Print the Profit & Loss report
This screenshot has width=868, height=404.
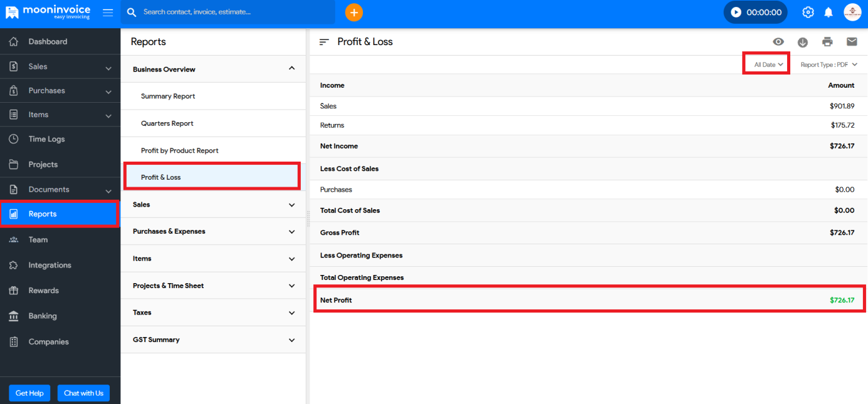(827, 42)
